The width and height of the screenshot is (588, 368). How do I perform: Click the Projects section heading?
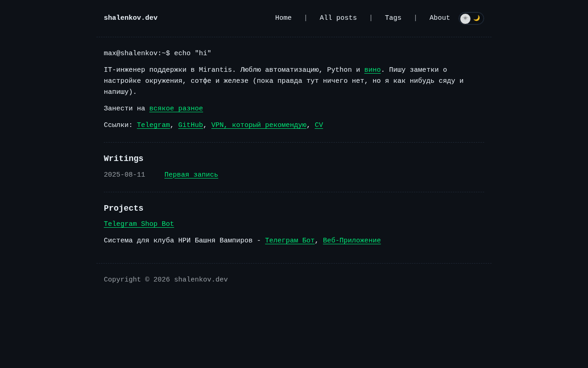(124, 208)
